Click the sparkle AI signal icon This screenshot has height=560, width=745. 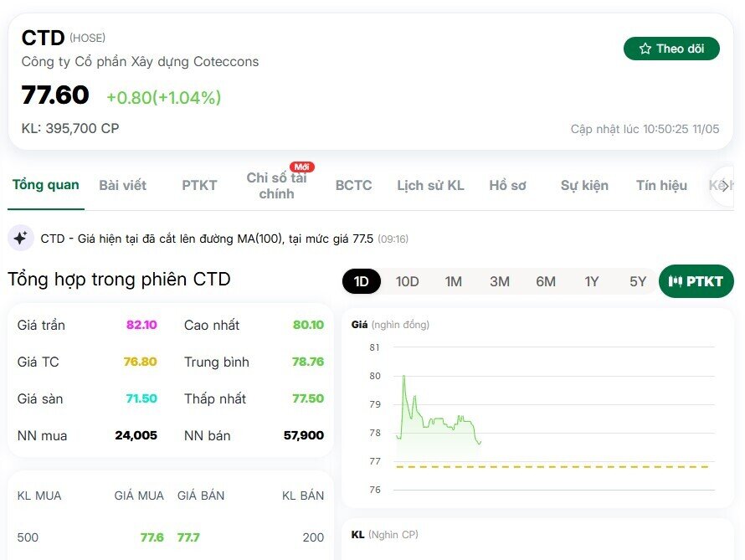(x=20, y=238)
